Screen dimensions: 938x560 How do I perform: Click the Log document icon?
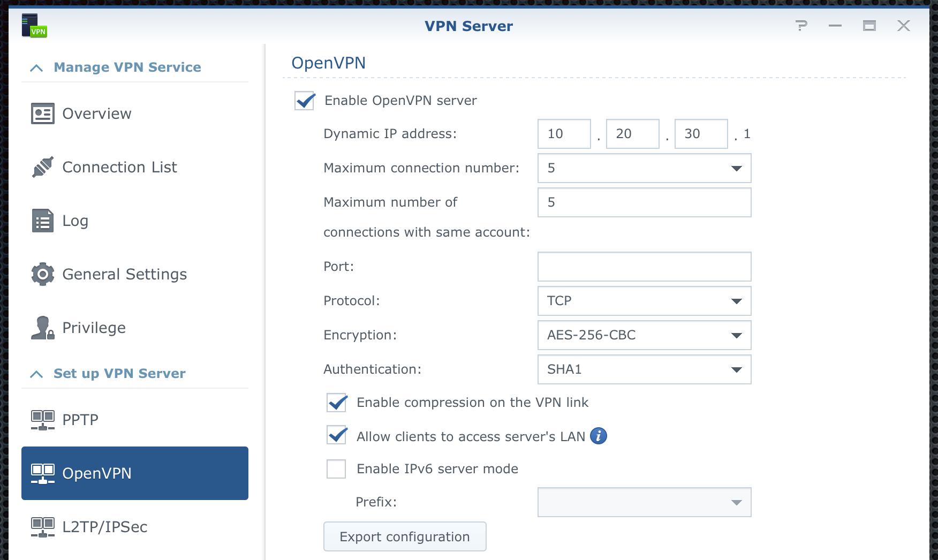(43, 221)
